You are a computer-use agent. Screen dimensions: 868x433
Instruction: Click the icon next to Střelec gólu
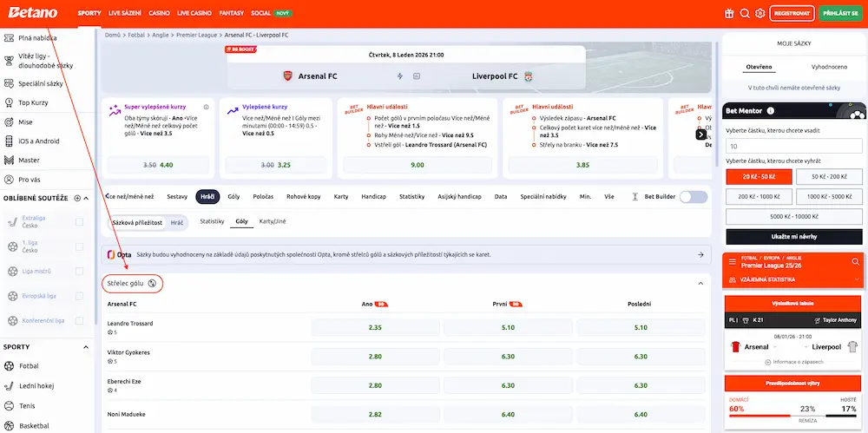click(152, 283)
